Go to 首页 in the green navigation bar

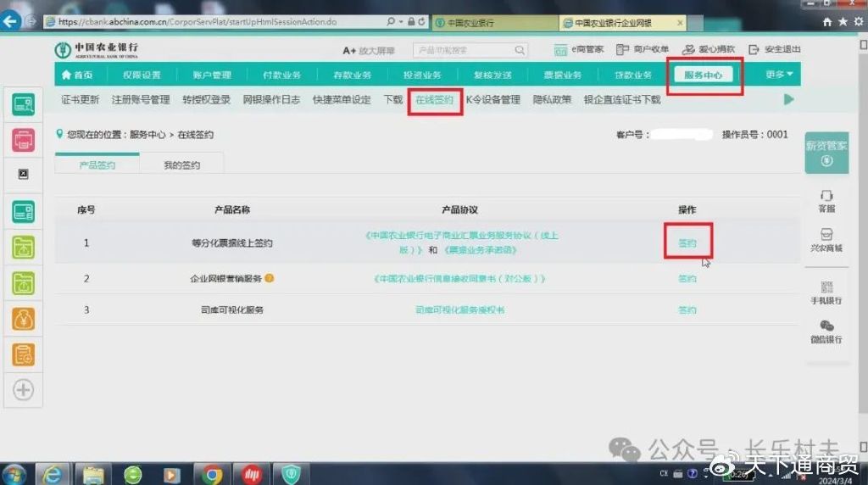(77, 75)
